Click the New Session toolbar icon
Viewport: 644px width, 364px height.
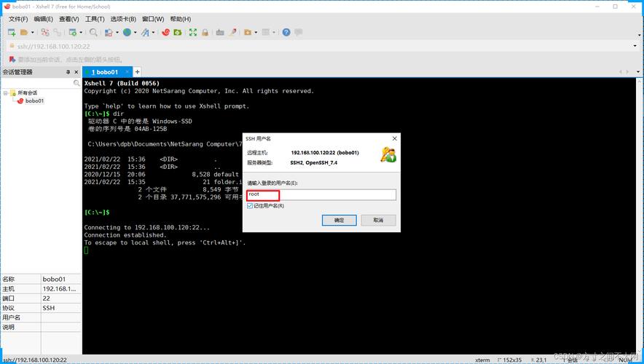coord(12,32)
